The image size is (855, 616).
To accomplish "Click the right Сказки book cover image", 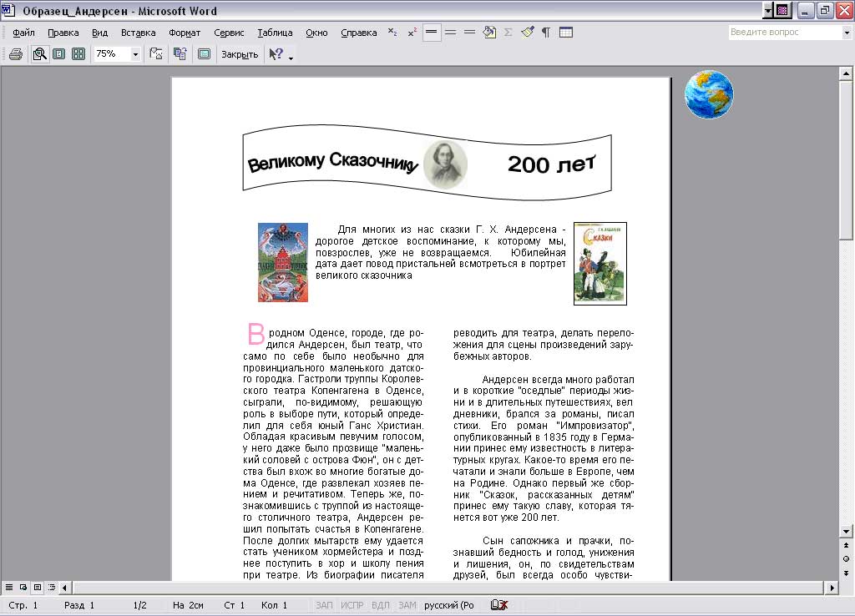I will tap(600, 263).
